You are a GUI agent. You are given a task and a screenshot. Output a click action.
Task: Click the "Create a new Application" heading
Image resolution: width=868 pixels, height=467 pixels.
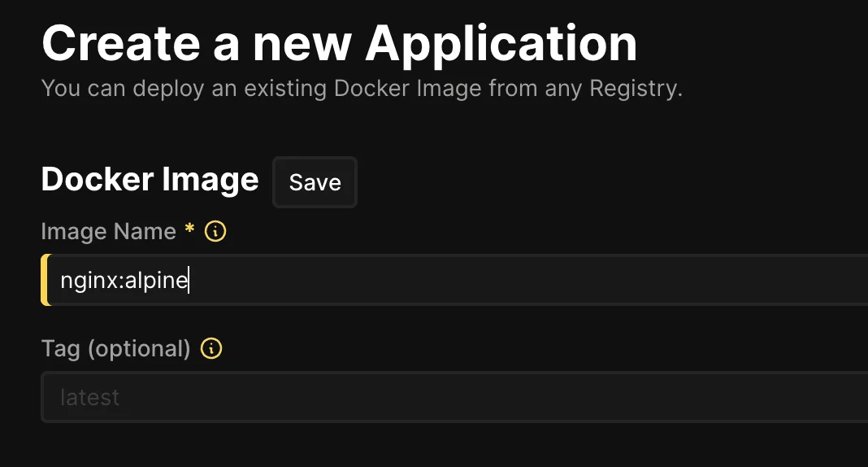pos(339,42)
